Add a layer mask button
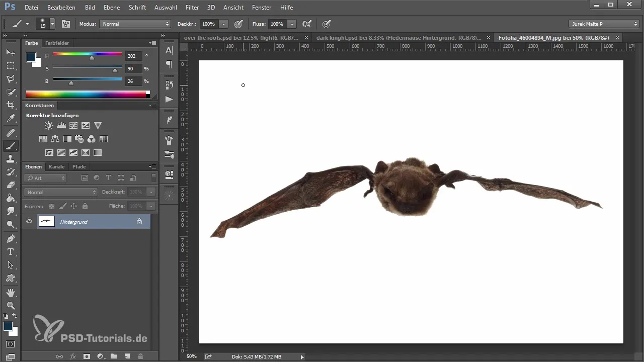 click(x=87, y=356)
